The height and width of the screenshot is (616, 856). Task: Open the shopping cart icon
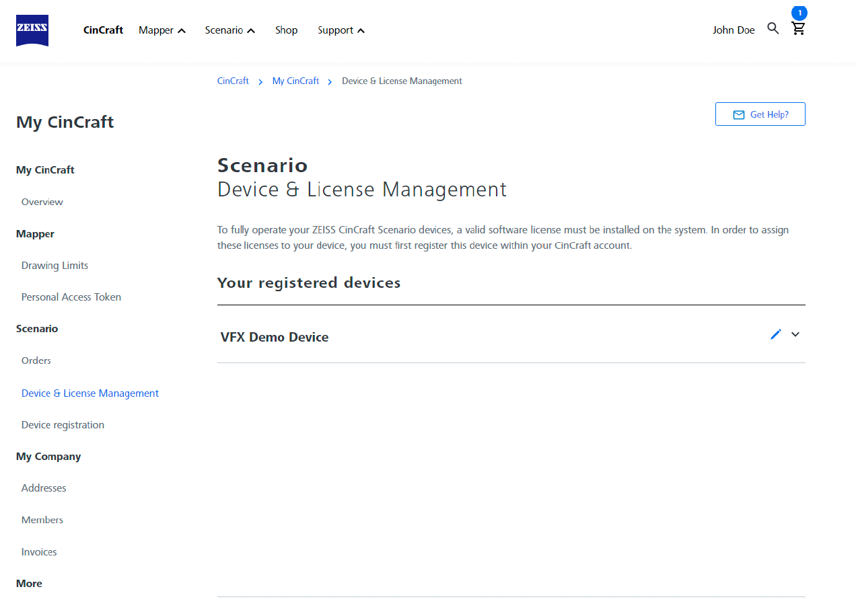(x=798, y=29)
